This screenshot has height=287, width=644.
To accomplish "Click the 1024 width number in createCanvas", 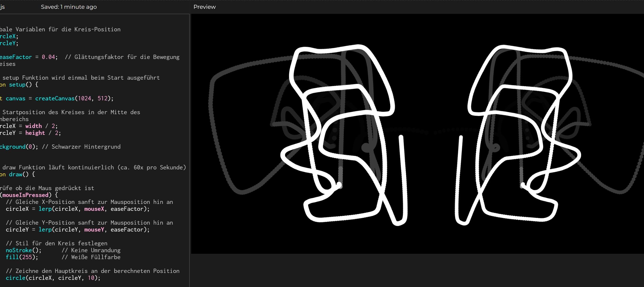I will pos(84,98).
